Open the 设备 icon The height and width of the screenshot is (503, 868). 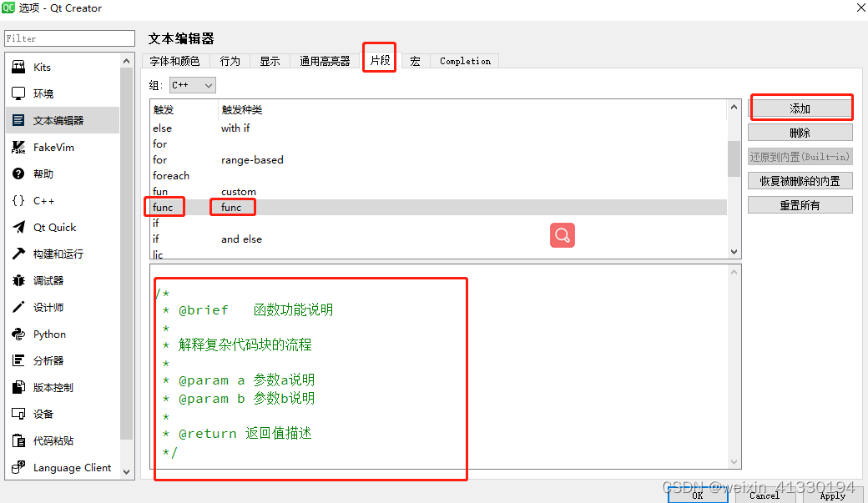point(18,414)
